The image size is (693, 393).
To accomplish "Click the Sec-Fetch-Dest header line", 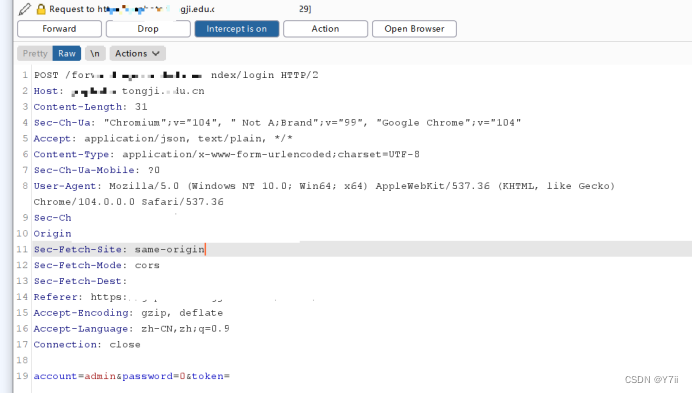I will [80, 281].
